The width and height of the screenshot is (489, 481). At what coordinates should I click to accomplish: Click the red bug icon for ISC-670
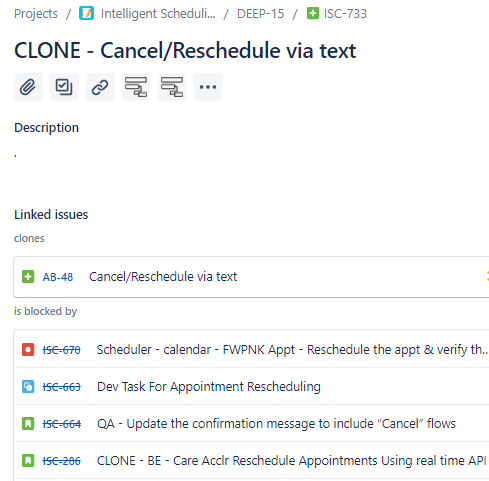(x=28, y=350)
